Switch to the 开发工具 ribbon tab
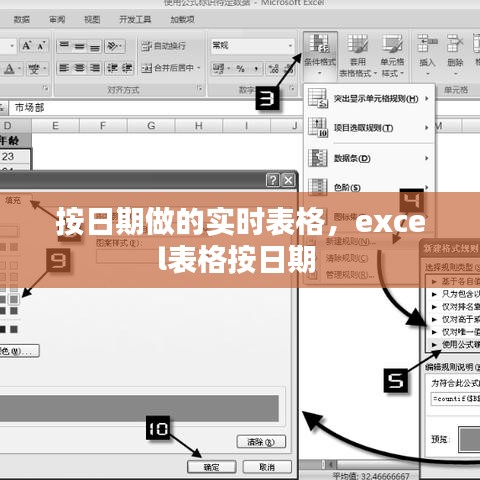The height and width of the screenshot is (480, 480). tap(135, 20)
